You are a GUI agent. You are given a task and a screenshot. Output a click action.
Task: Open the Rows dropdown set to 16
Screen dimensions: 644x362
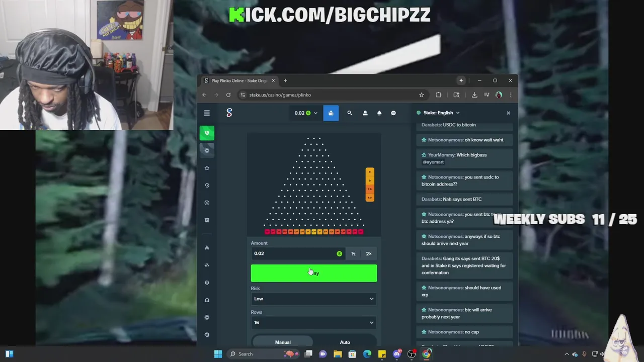click(x=314, y=323)
